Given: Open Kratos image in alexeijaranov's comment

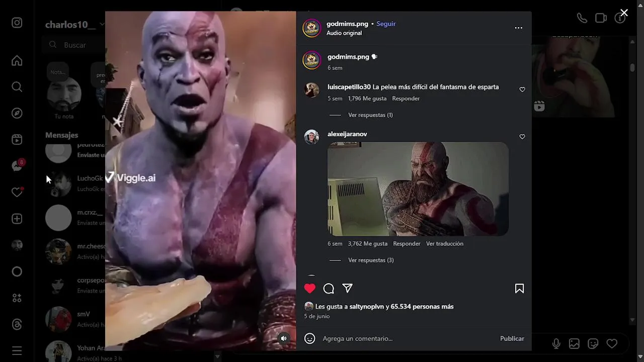Looking at the screenshot, I should 418,189.
